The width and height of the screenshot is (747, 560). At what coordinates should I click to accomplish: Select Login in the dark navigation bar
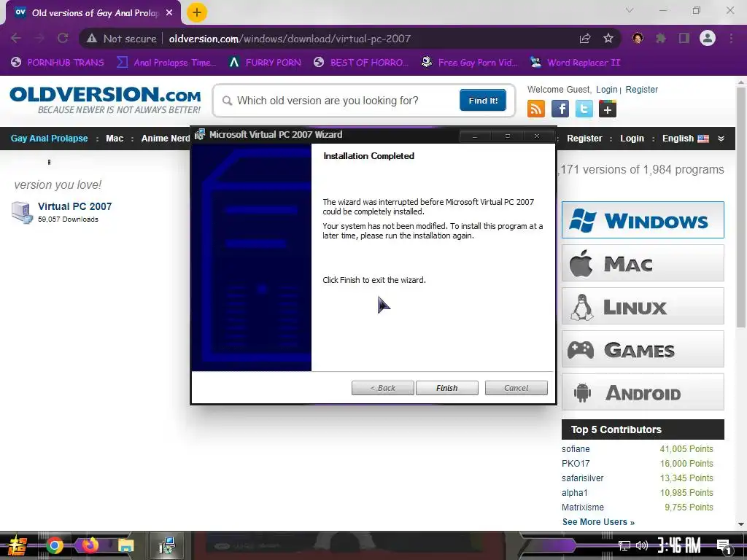pos(632,138)
